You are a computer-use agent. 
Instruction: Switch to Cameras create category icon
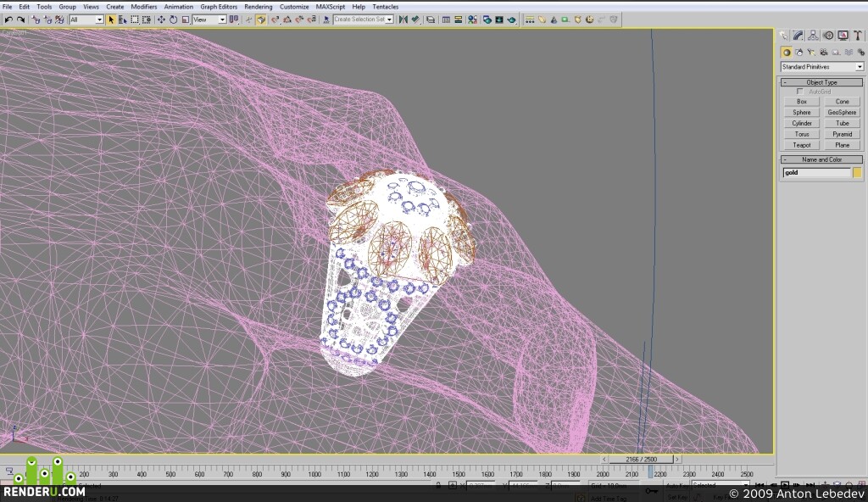(x=824, y=52)
